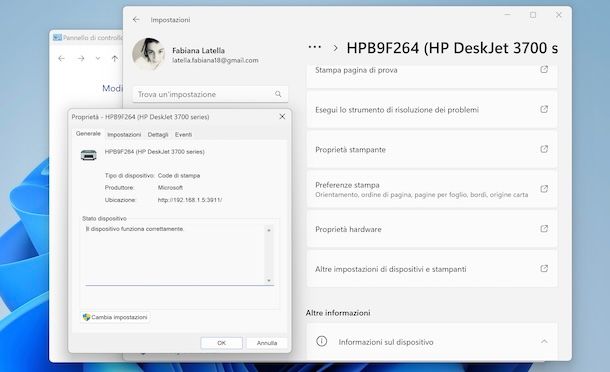Click the Stato dispositivo text area
This screenshot has width=610, height=372.
tap(179, 254)
